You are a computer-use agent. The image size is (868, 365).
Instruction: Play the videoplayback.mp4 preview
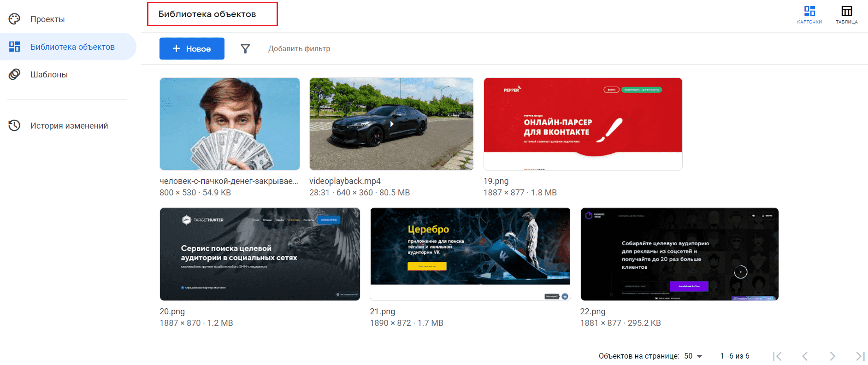[x=392, y=124]
